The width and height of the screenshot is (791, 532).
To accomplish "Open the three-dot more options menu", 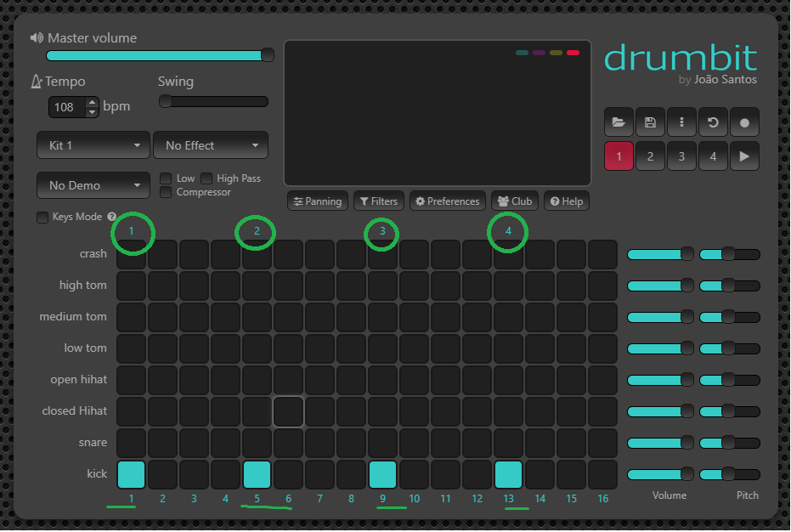I will point(681,122).
